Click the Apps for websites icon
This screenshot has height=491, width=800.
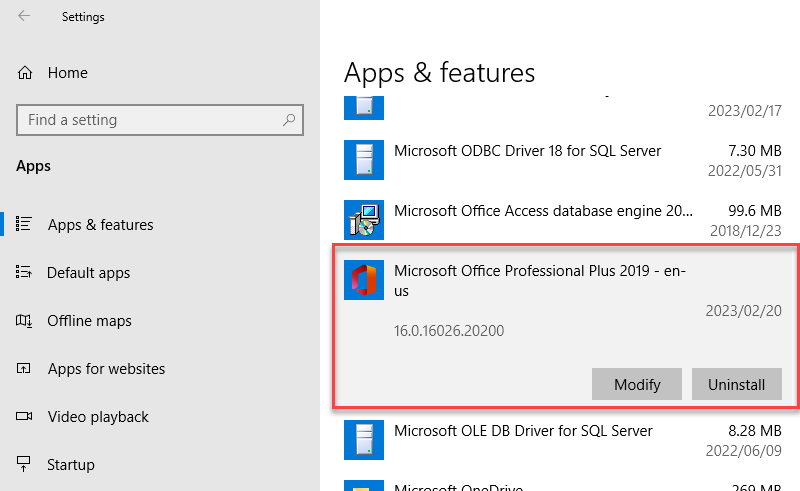[23, 369]
